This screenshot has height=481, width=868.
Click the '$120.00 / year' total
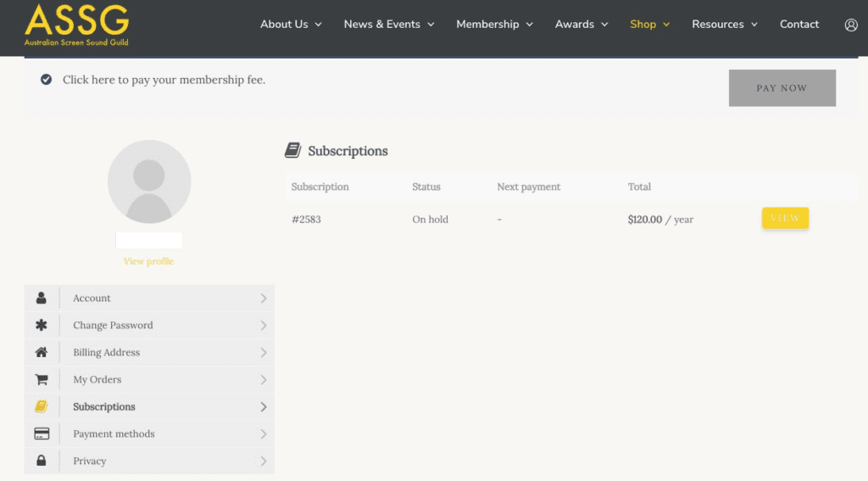pos(660,220)
